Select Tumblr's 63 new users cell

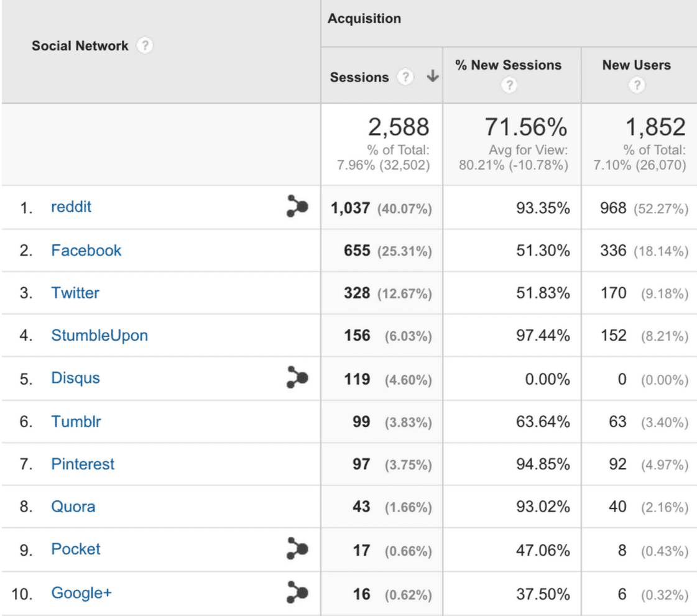(x=639, y=421)
